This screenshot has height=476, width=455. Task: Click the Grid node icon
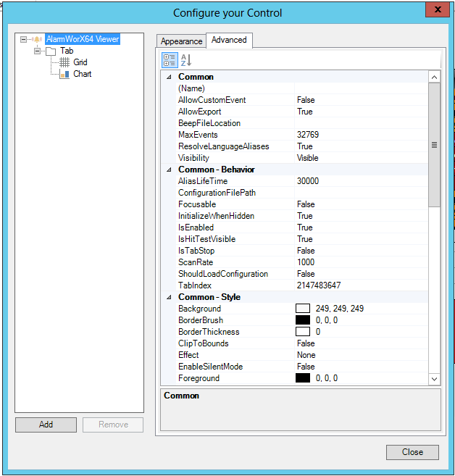64,62
